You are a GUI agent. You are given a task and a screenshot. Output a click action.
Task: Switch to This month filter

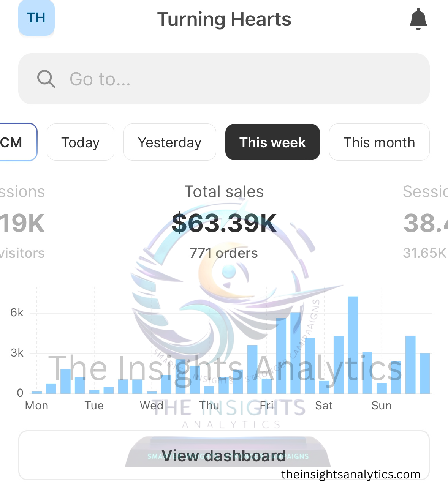(379, 142)
